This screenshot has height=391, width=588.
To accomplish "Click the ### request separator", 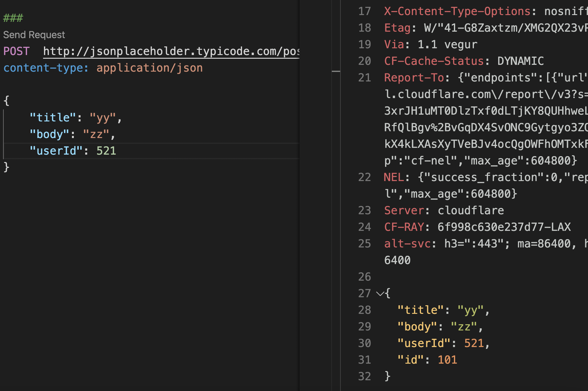I will pos(13,18).
